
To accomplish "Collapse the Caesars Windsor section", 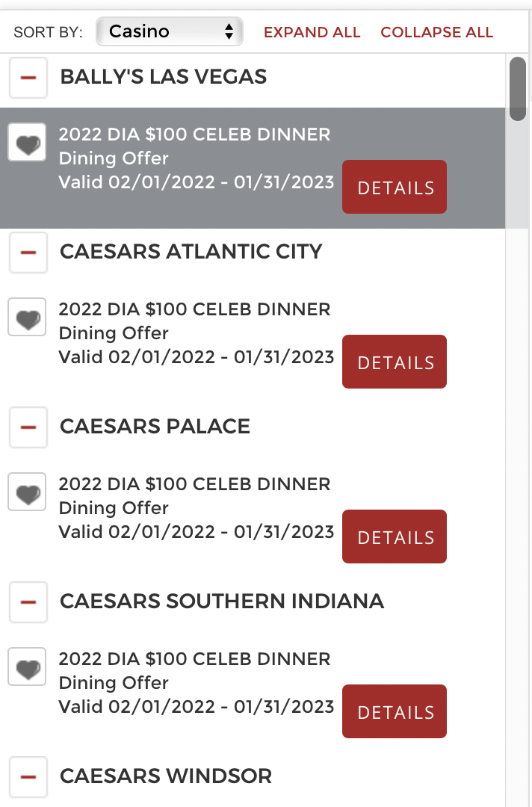I will tap(28, 777).
